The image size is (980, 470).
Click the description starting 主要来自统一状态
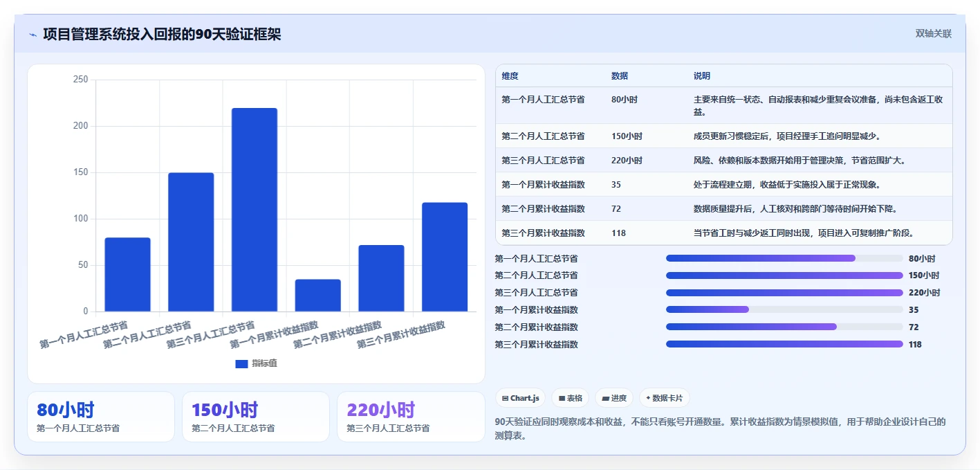(818, 106)
